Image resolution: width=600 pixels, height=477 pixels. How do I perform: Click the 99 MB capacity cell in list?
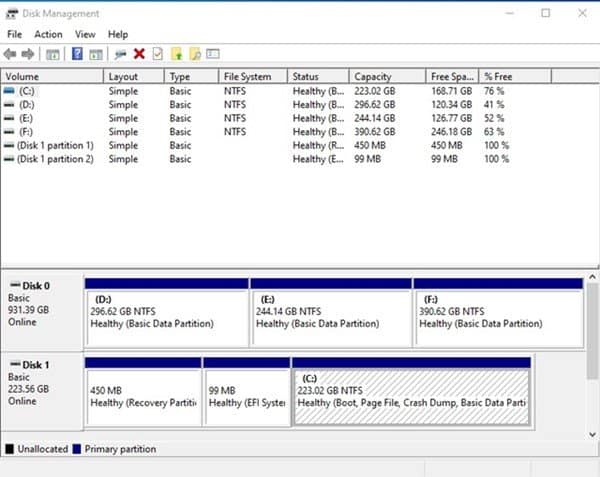point(367,159)
